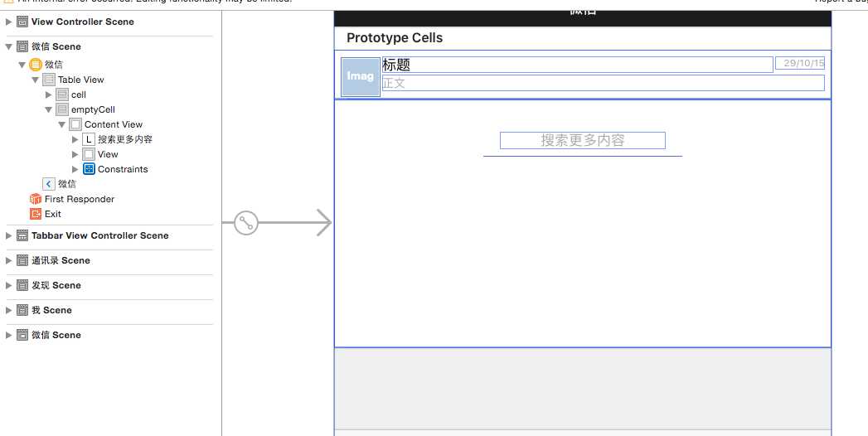Click the View Controller Scene storyboard icon
Image resolution: width=868 pixels, height=436 pixels.
point(22,22)
